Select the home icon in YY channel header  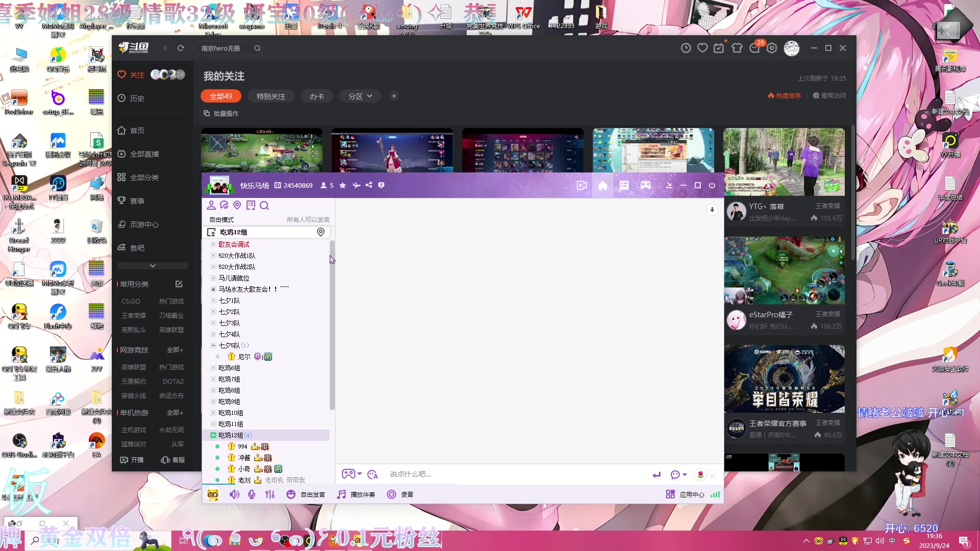click(603, 185)
